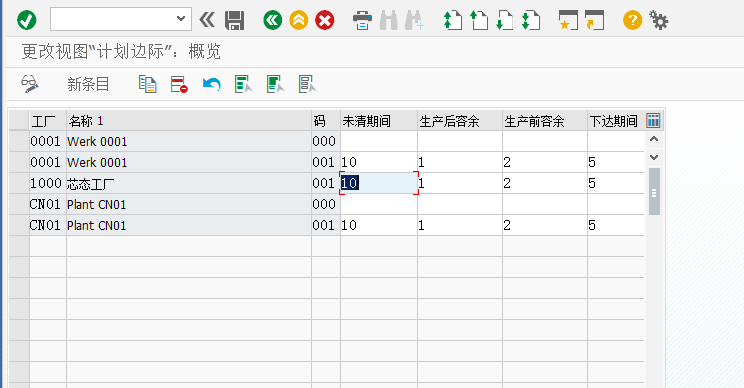Click 下达期间 field for Werk 0001 code 001
Viewport: 744px width, 388px height.
click(615, 162)
